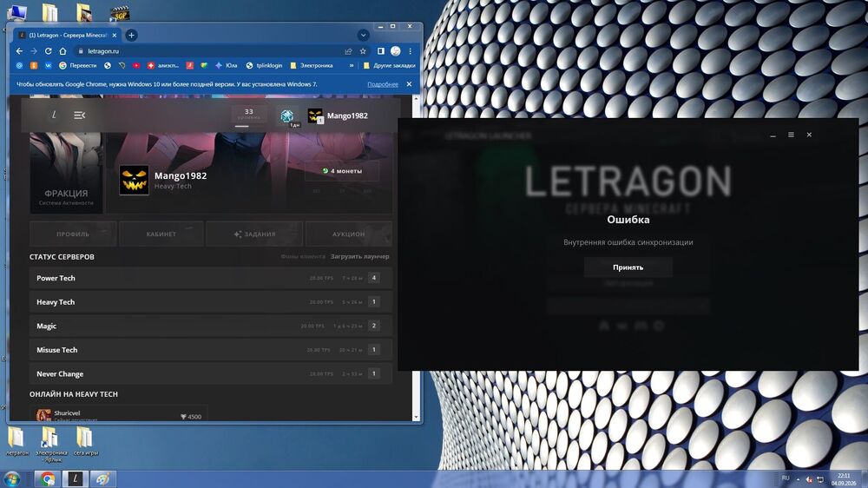
Task: Open the tplinklogin bookmark
Action: (x=264, y=65)
